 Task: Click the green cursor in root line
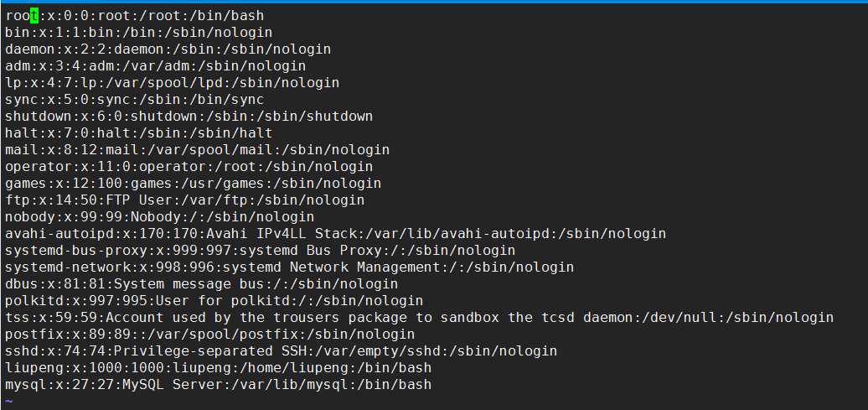tap(34, 16)
